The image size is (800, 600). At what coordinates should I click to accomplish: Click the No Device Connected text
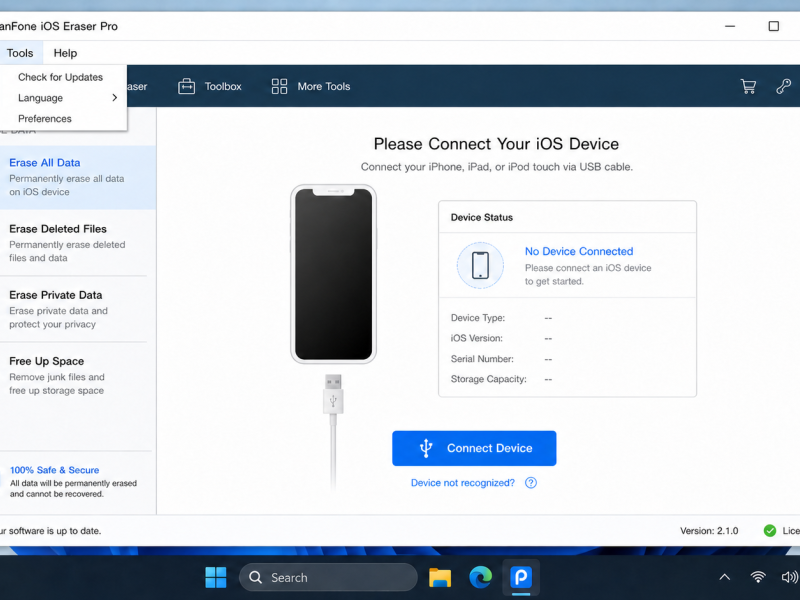[579, 251]
